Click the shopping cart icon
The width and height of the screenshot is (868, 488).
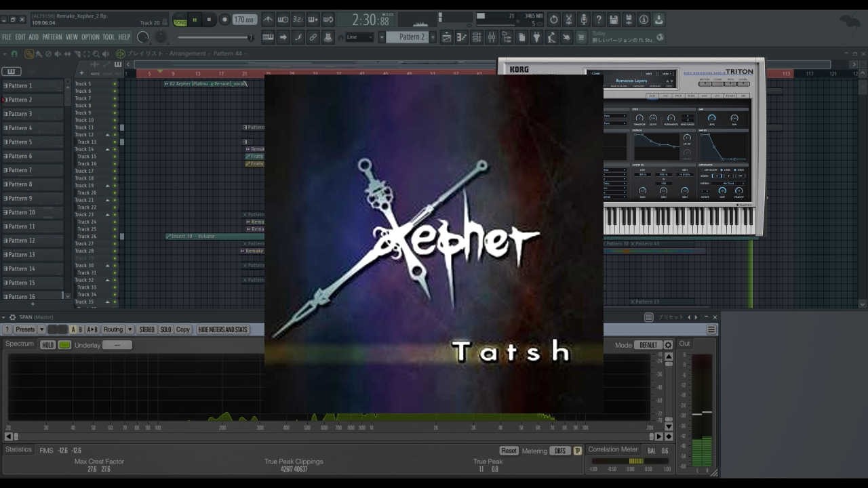pos(581,37)
